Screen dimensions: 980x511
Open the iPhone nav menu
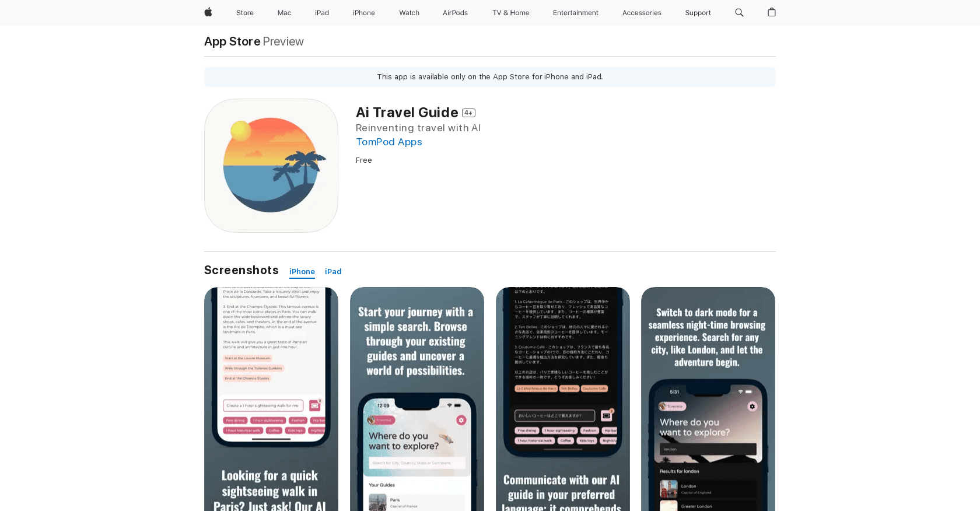364,13
